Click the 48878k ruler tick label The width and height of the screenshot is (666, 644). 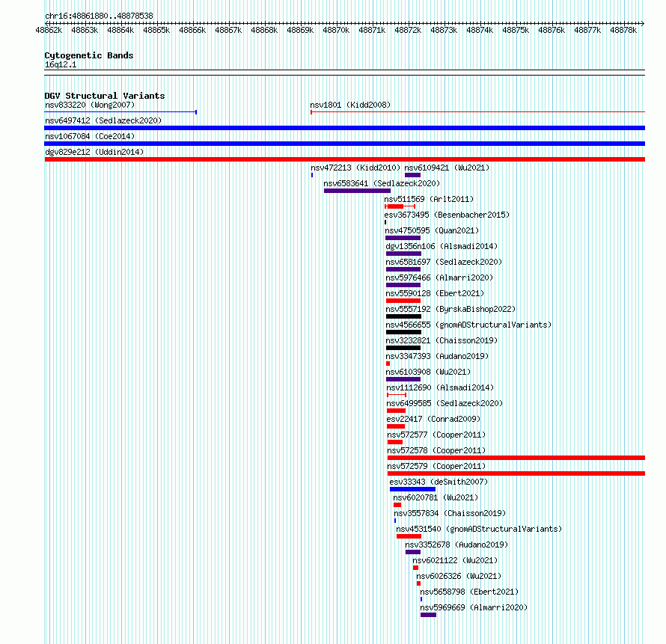click(623, 30)
